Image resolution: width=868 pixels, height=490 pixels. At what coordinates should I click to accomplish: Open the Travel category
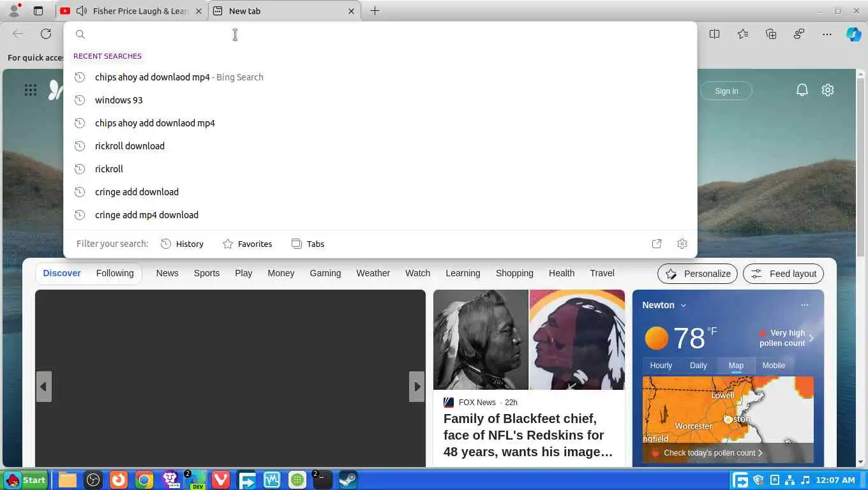point(602,273)
